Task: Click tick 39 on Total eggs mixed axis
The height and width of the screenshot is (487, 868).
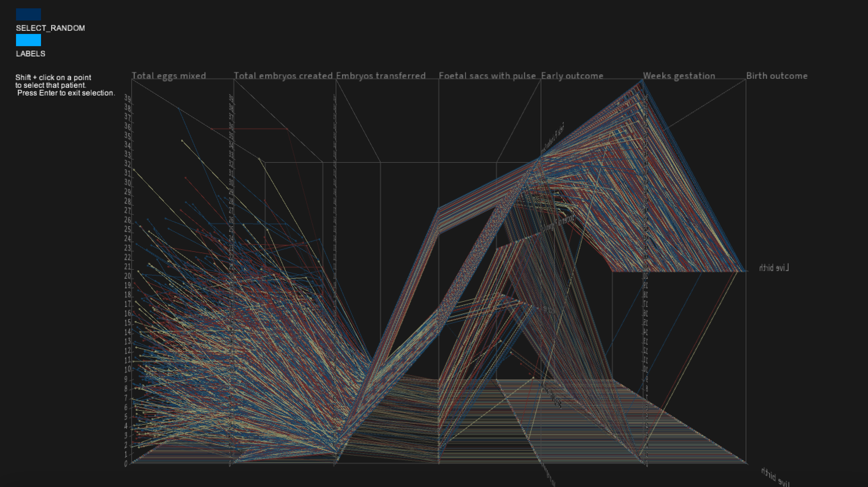Action: pos(127,98)
